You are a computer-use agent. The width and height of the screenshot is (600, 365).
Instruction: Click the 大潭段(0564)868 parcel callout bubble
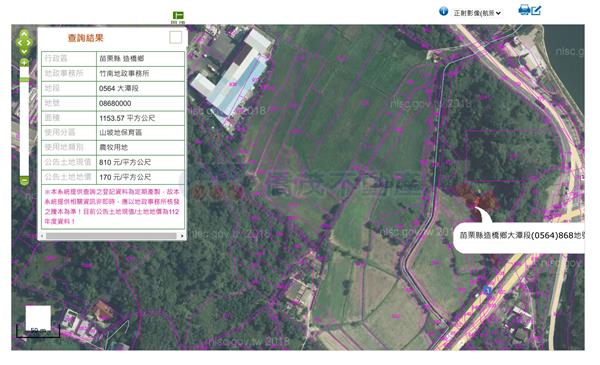[519, 235]
